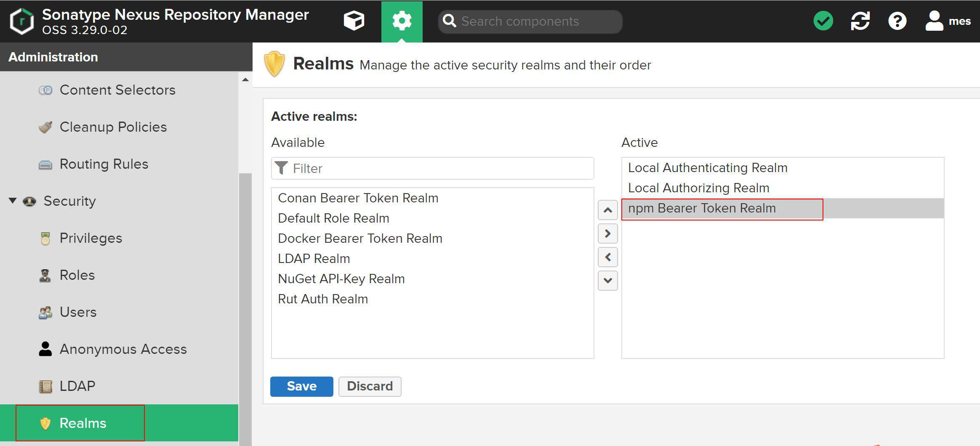
Task: Select Local Authorizing Realm
Action: 783,188
